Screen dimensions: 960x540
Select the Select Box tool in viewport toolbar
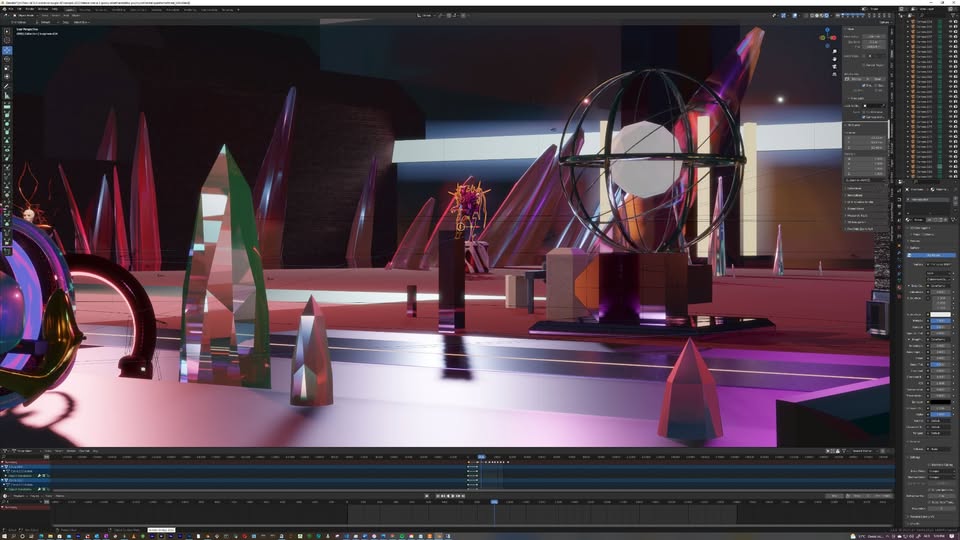click(x=7, y=31)
